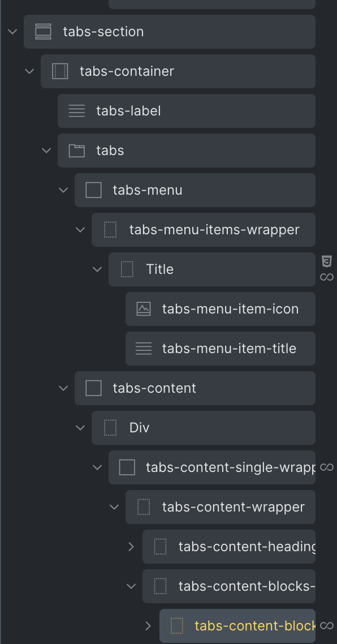The height and width of the screenshot is (644, 337).
Task: Click the container icon next to tabs-container
Action: 60,71
